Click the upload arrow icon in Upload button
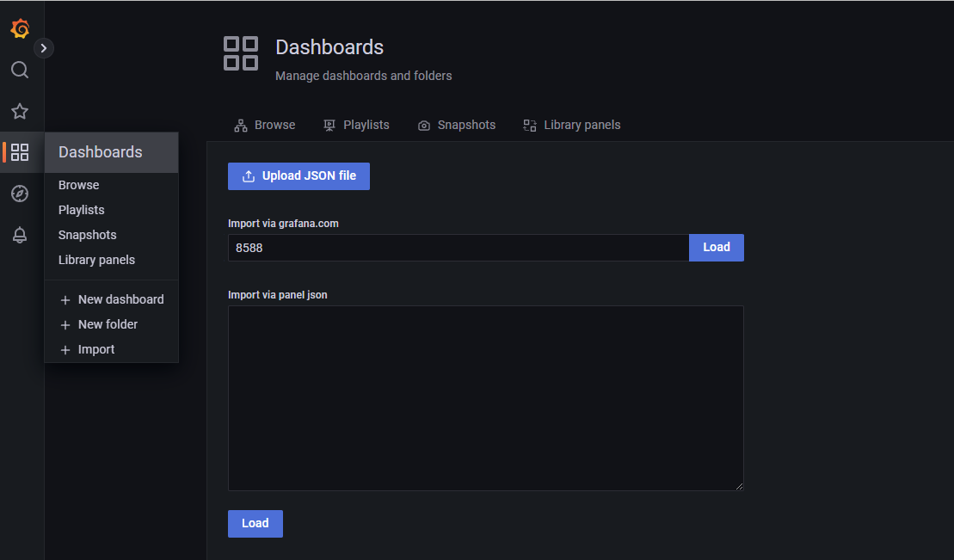 coord(249,176)
